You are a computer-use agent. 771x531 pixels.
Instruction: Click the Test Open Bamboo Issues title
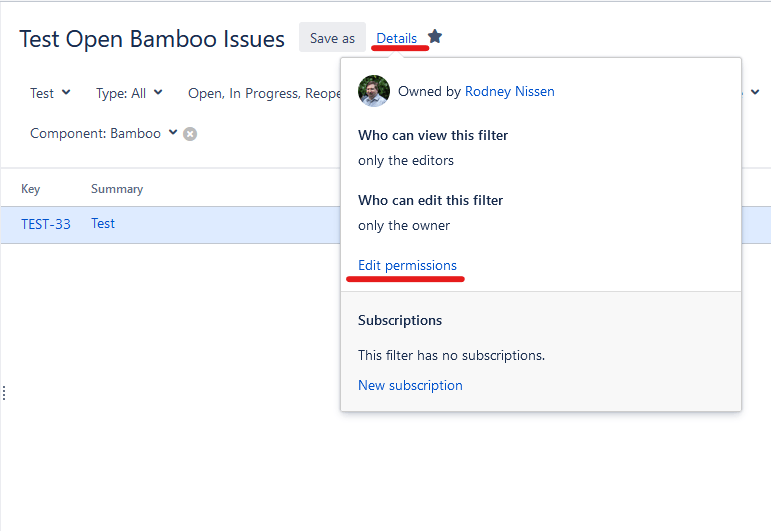pyautogui.click(x=152, y=39)
